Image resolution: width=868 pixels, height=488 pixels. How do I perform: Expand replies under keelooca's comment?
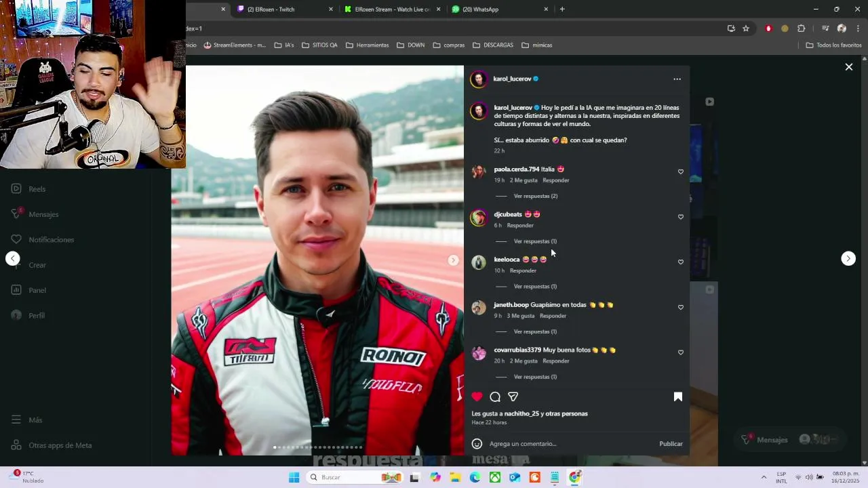click(535, 286)
